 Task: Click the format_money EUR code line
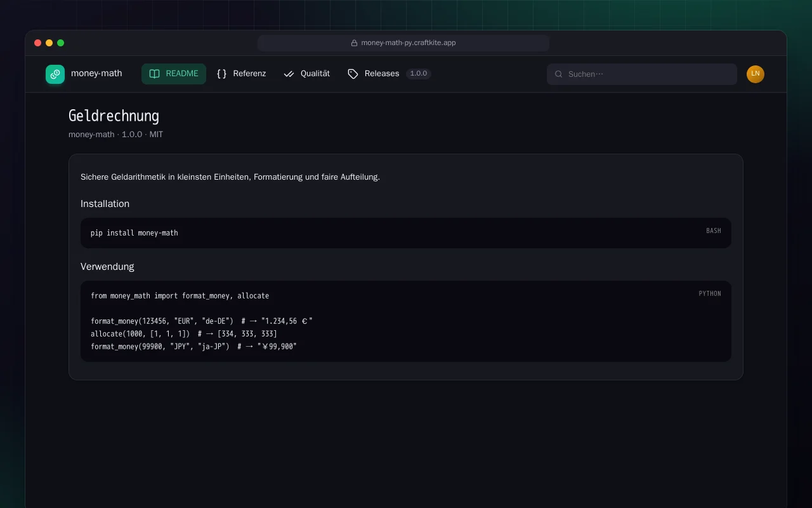pos(202,321)
